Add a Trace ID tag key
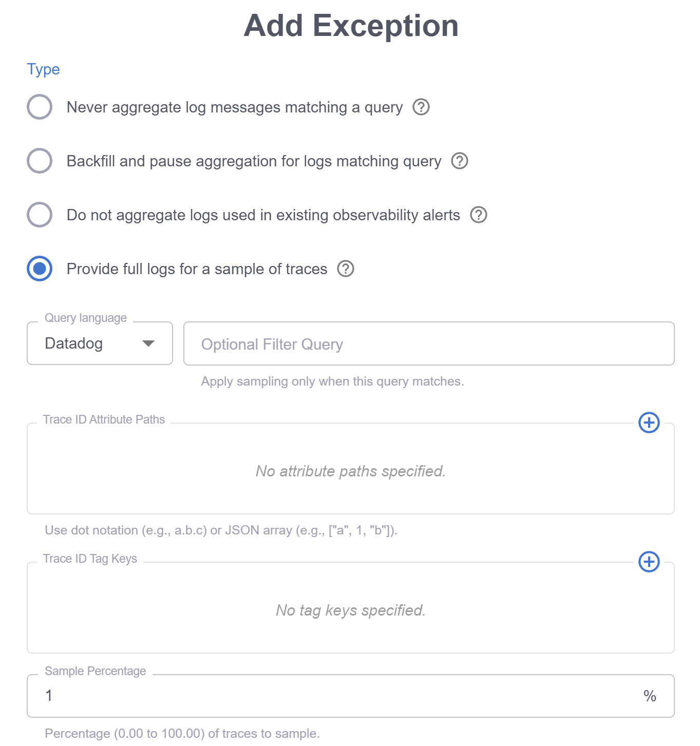Image resolution: width=700 pixels, height=746 pixels. click(x=649, y=562)
